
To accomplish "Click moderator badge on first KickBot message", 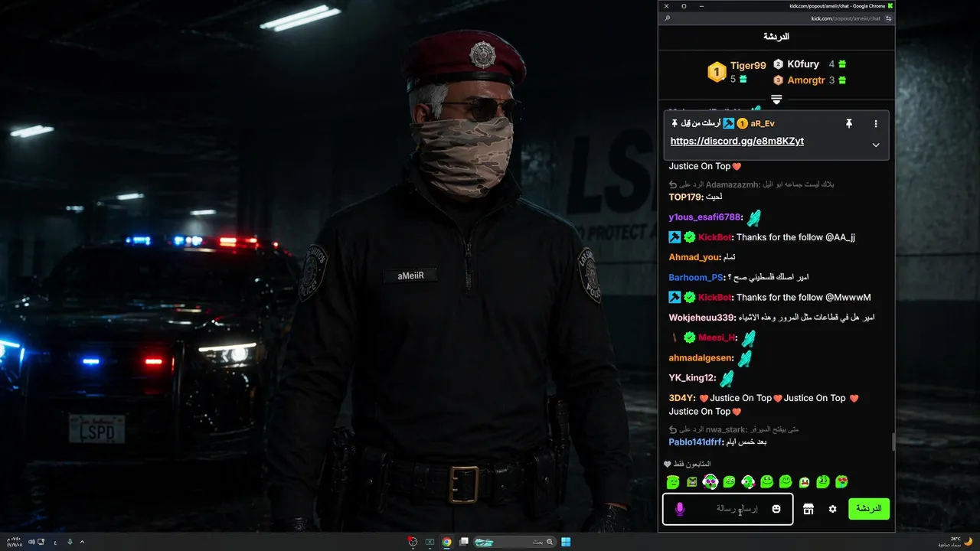I will (675, 237).
